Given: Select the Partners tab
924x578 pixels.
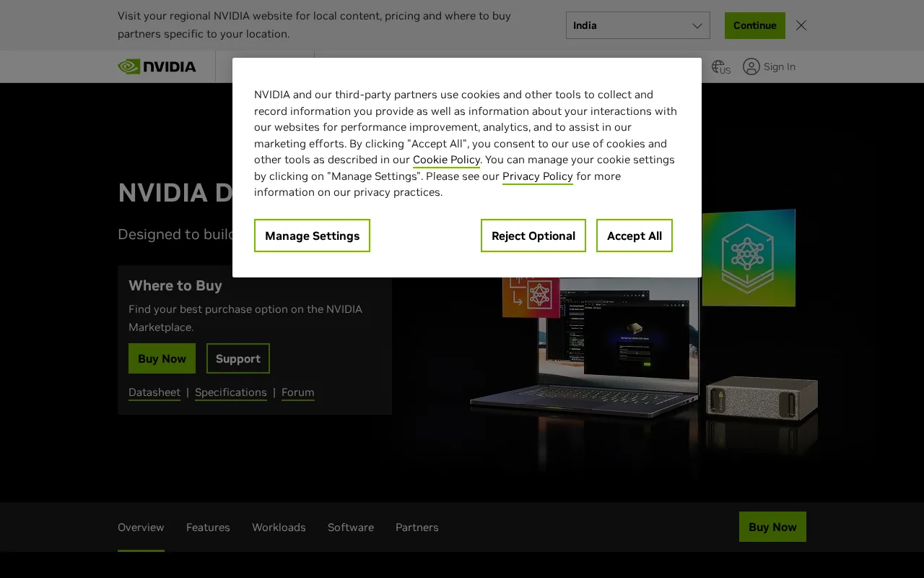Looking at the screenshot, I should [417, 527].
